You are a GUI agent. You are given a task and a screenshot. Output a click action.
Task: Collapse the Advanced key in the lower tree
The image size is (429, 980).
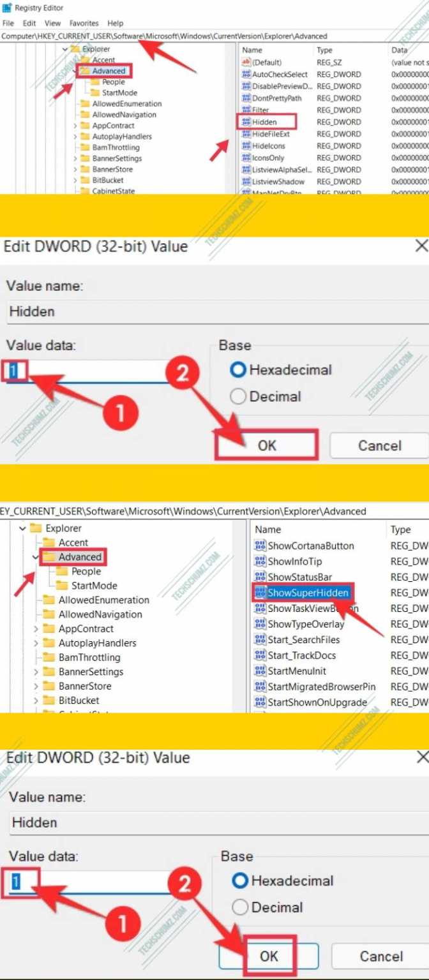point(35,557)
